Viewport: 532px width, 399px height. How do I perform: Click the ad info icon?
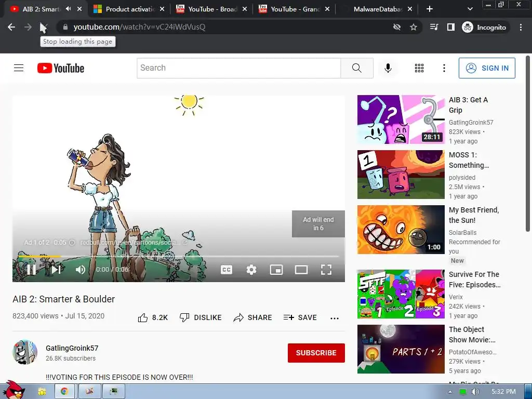coord(72,243)
